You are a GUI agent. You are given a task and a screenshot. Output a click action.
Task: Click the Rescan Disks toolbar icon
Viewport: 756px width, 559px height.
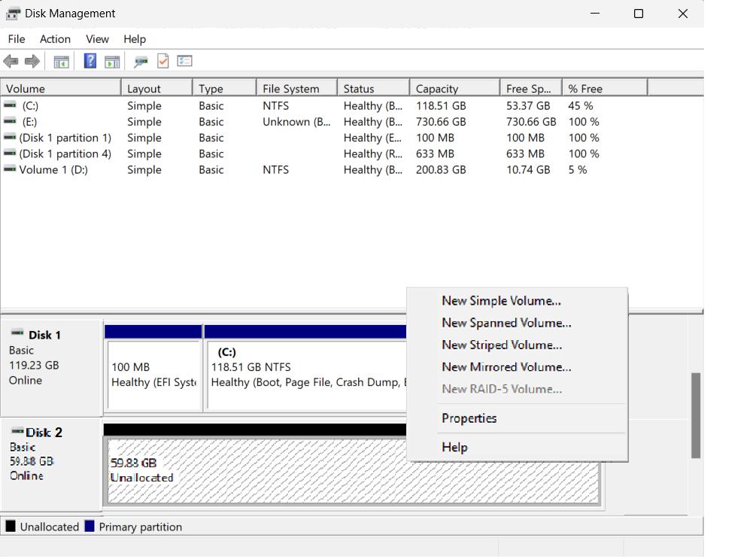click(141, 61)
